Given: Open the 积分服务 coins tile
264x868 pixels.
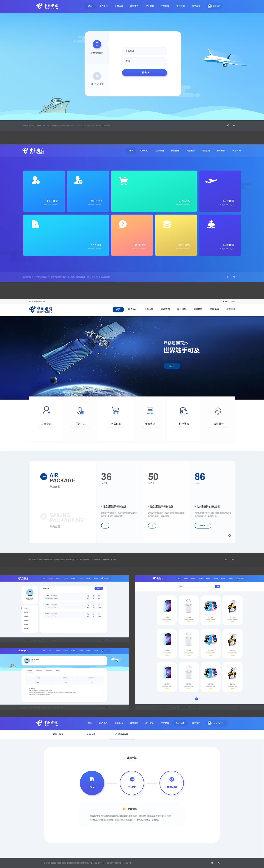Looking at the screenshot, I should [176, 235].
